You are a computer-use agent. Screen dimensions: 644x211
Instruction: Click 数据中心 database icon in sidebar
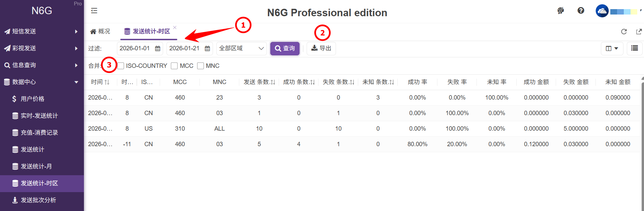pyautogui.click(x=7, y=82)
